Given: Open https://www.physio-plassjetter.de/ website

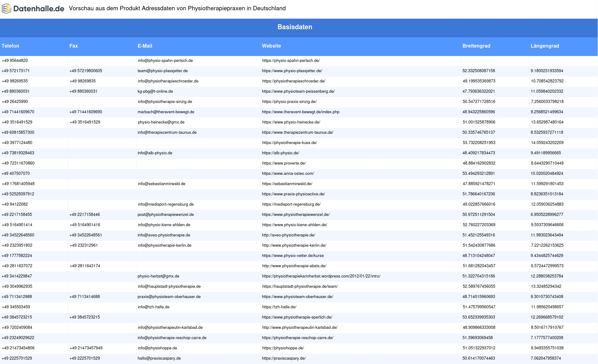Looking at the screenshot, I should (x=292, y=71).
